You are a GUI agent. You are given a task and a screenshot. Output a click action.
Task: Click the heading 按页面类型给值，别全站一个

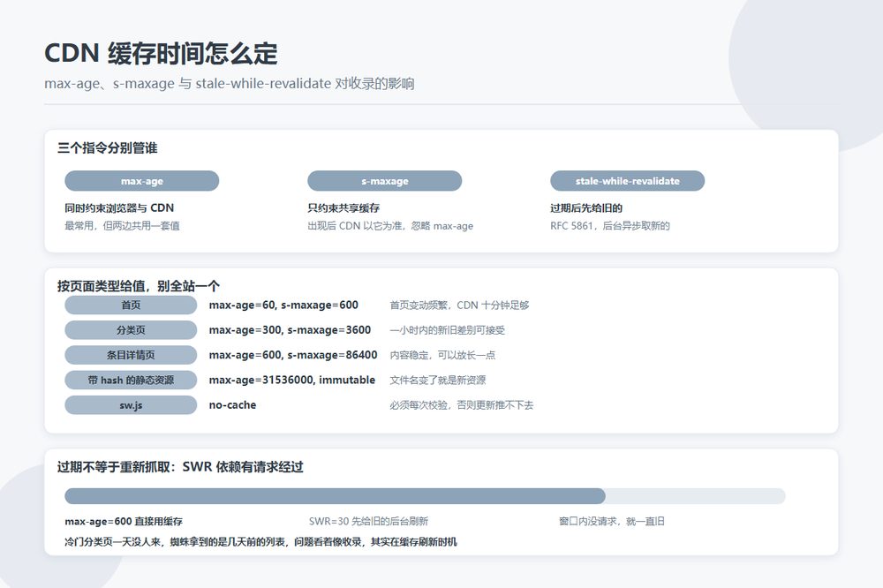138,286
